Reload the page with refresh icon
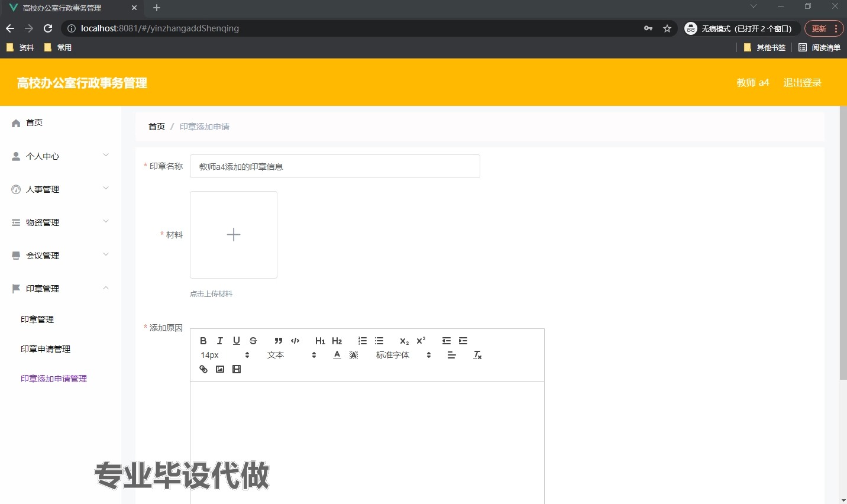Viewport: 847px width, 504px height. click(48, 28)
